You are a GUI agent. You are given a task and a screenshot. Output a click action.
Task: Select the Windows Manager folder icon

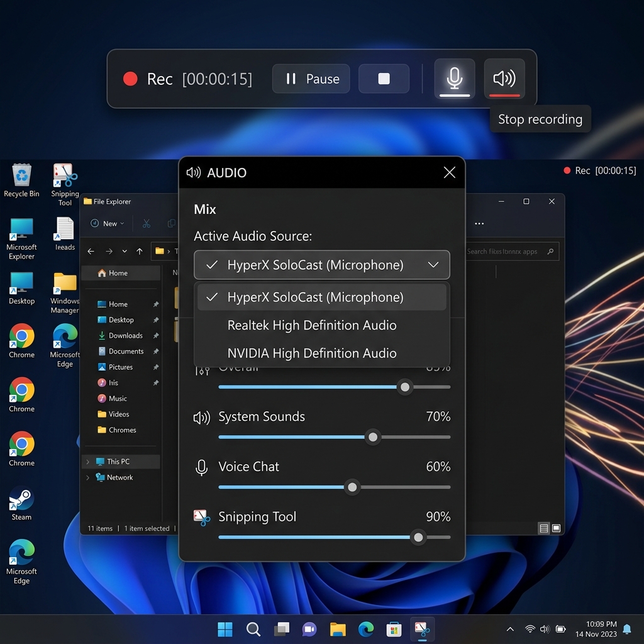[x=65, y=292]
